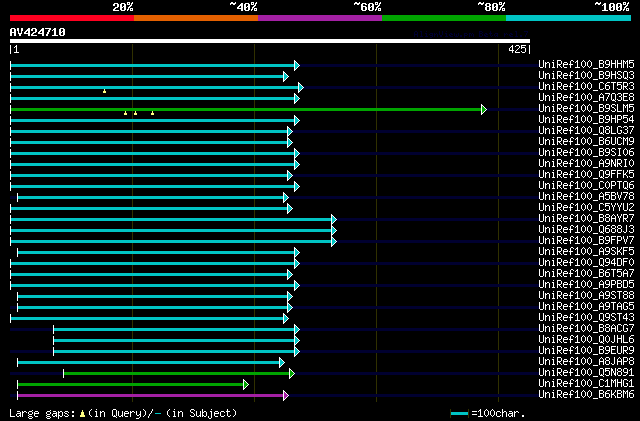
Task: Click the green arrowhead on C1MHG1 row
Action: [246, 384]
